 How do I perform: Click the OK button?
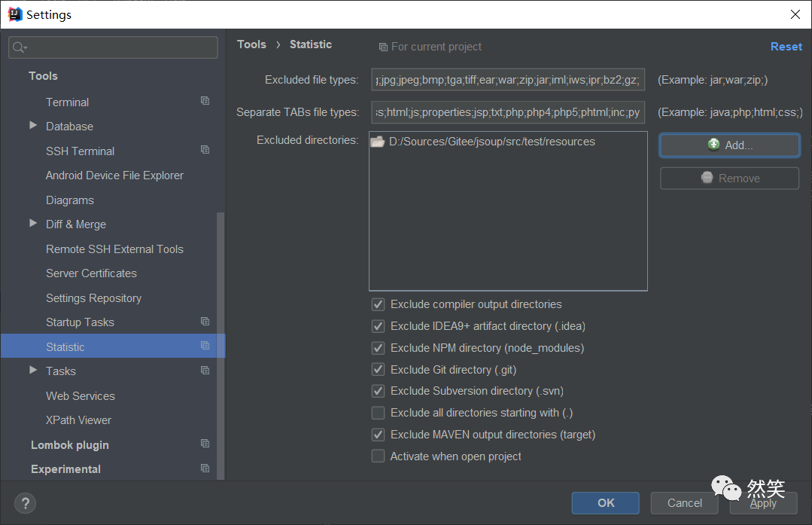(605, 502)
